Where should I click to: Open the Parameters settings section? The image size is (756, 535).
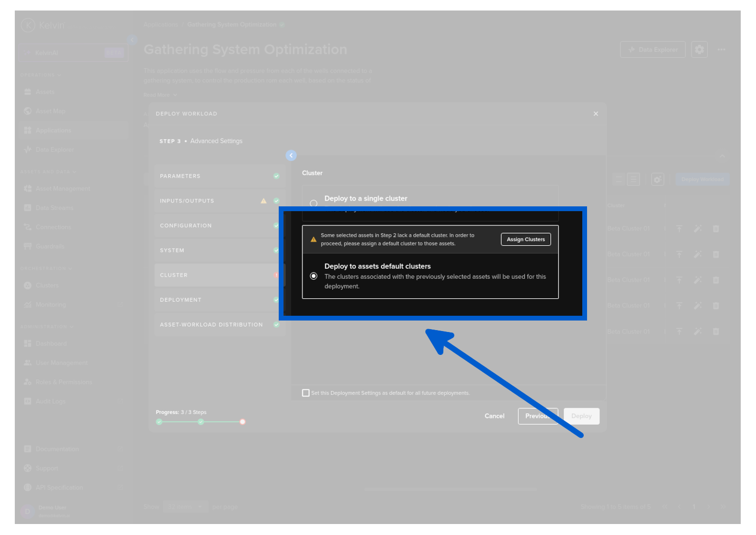(x=219, y=176)
